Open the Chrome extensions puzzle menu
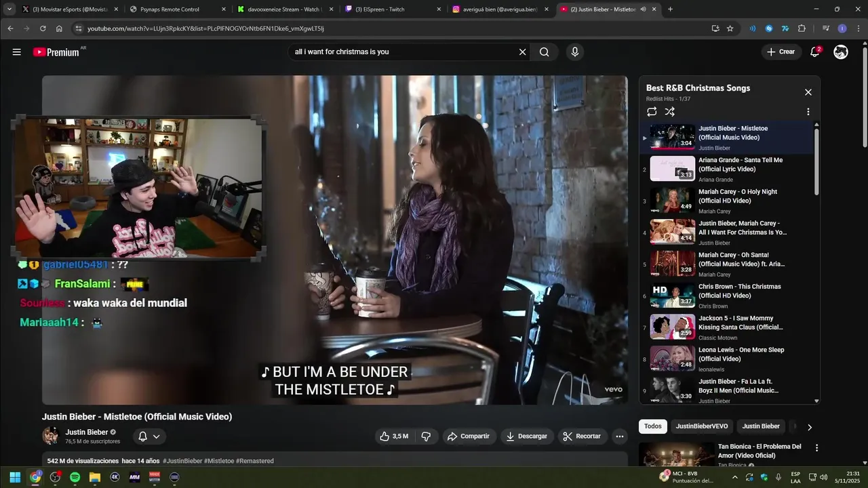868x488 pixels. tap(802, 28)
